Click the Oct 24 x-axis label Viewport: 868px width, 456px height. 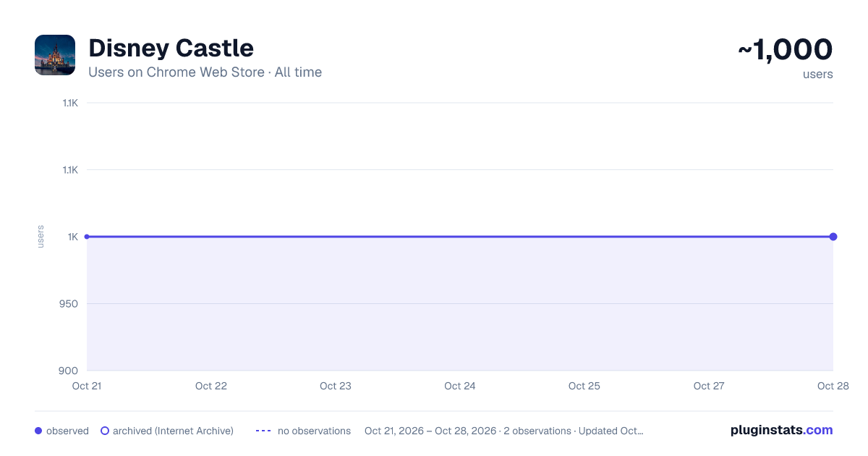point(460,386)
